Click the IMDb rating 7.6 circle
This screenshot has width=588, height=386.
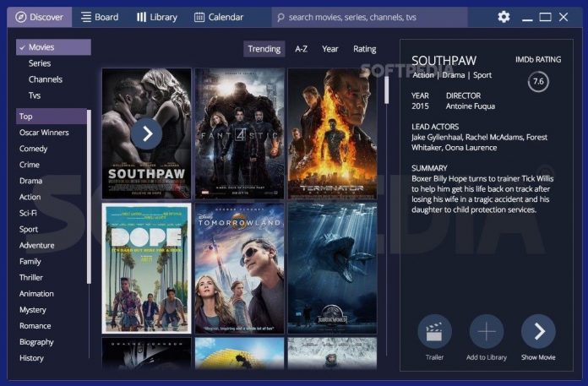(538, 82)
